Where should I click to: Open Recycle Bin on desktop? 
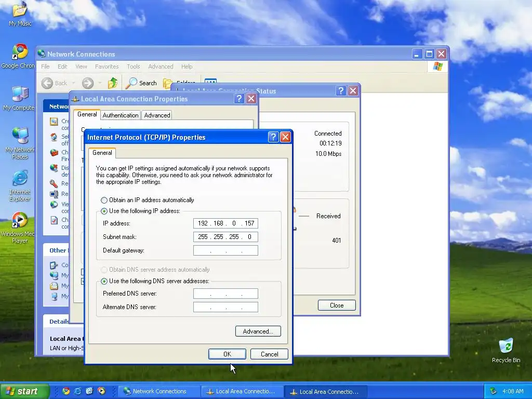506,351
